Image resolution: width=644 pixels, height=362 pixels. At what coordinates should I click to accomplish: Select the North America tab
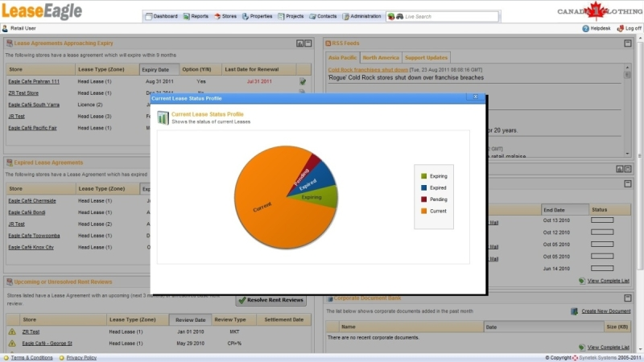coord(381,57)
